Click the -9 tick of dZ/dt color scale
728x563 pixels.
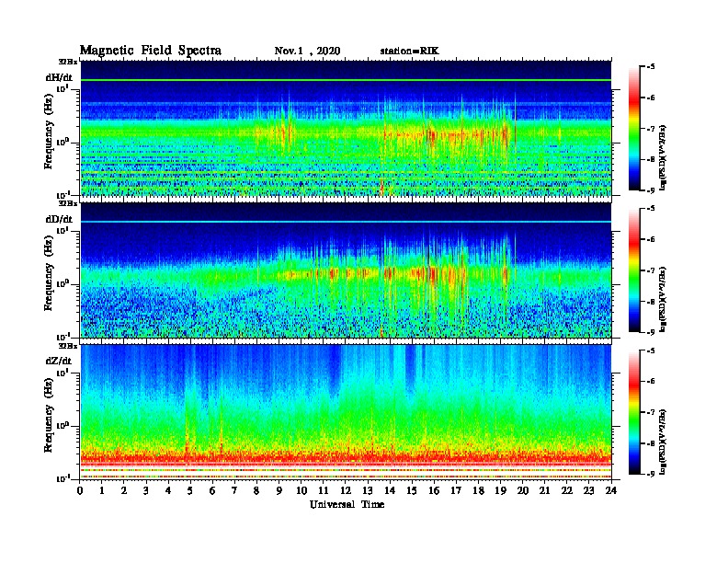click(x=651, y=474)
